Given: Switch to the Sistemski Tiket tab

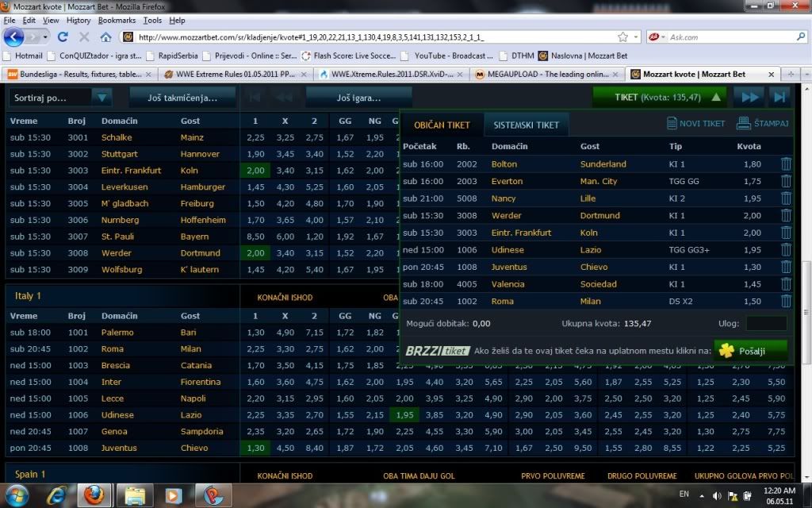Looking at the screenshot, I should click(526, 125).
